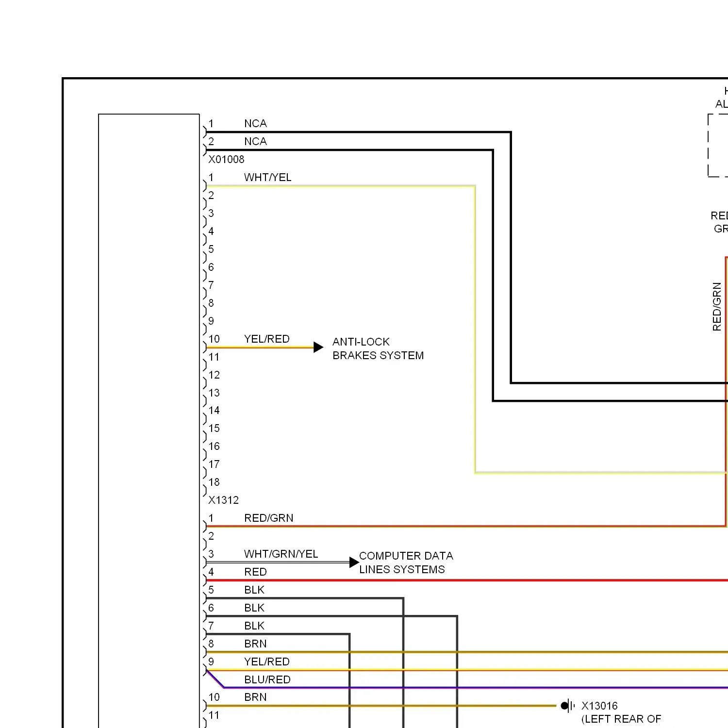Viewport: 728px width, 728px height.
Task: Click the BLU/RED wire label
Action: (267, 679)
